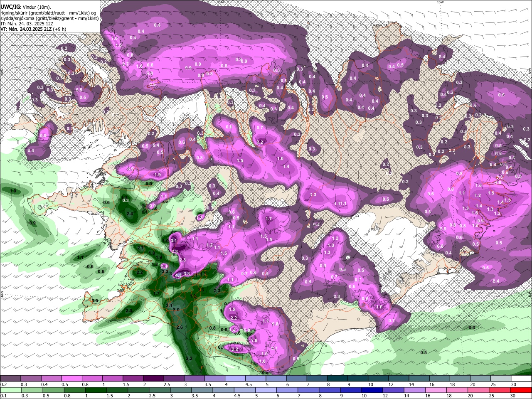The image size is (532, 399).
Task: Click the deep blue 10 rain legend swatch
Action: tap(372, 389)
